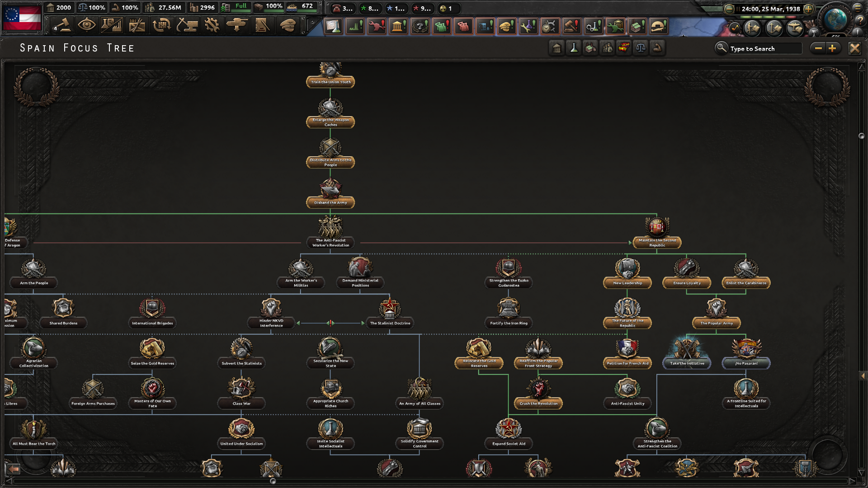Click the convoys 672 counter

[302, 7]
